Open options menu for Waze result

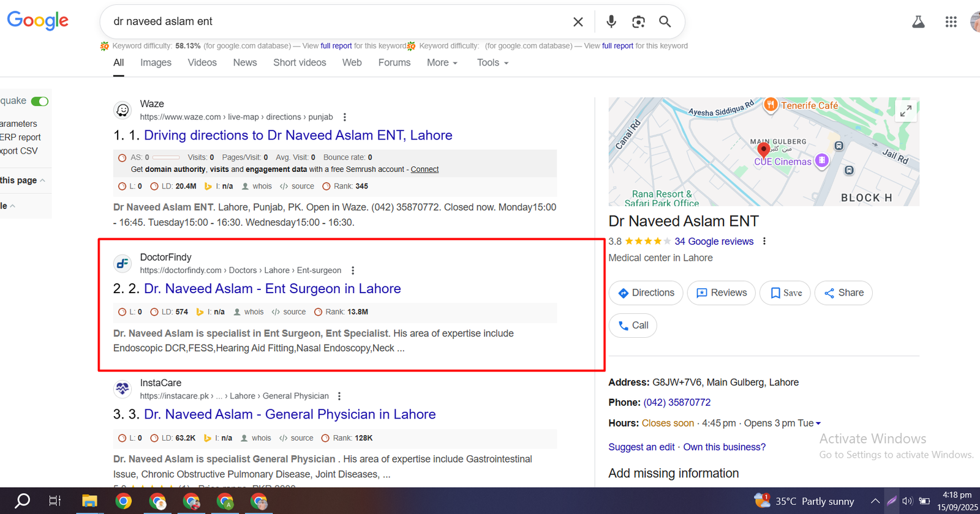point(345,117)
